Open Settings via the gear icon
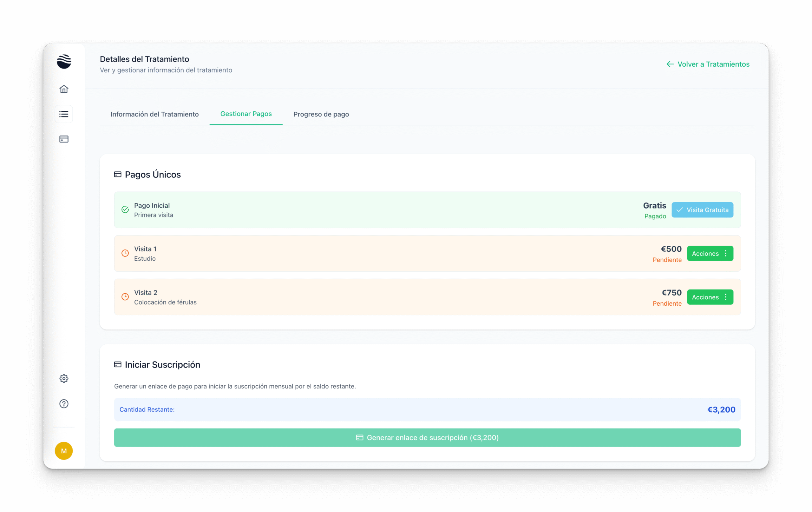Viewport: 812px width, 512px height. click(64, 378)
